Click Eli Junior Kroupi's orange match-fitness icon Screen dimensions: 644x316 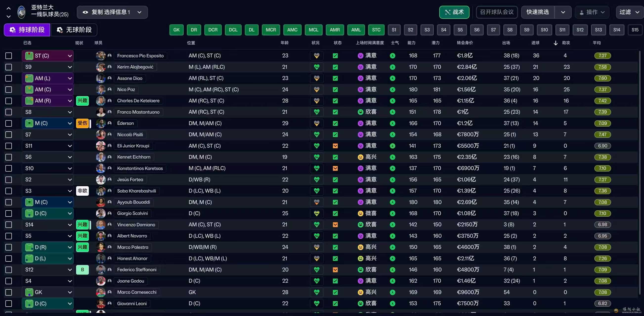coord(335,146)
